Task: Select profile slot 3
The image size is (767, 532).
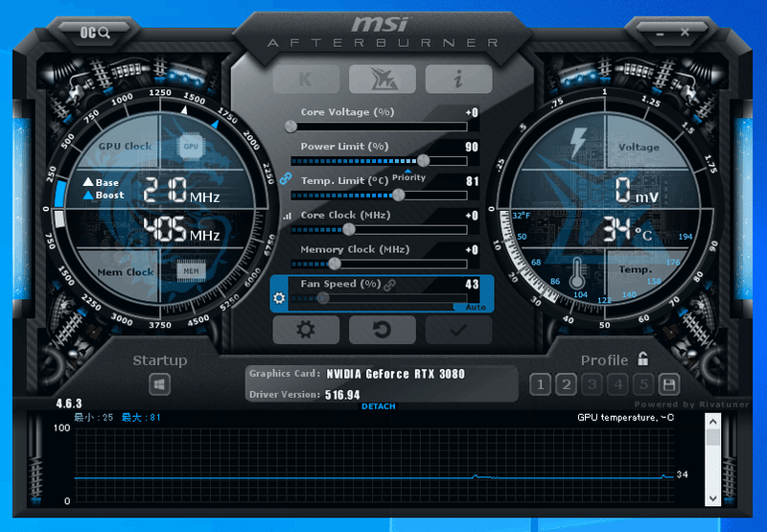Action: [593, 384]
